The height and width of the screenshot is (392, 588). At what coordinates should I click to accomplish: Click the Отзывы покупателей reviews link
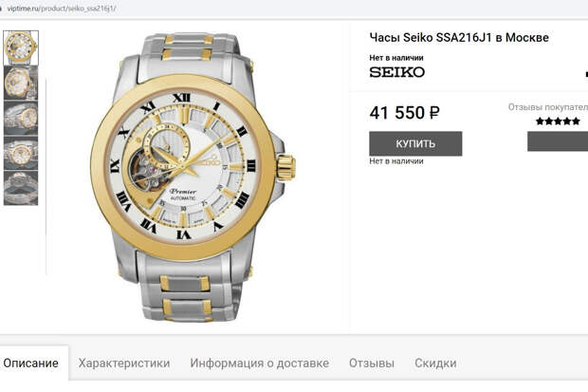click(548, 107)
